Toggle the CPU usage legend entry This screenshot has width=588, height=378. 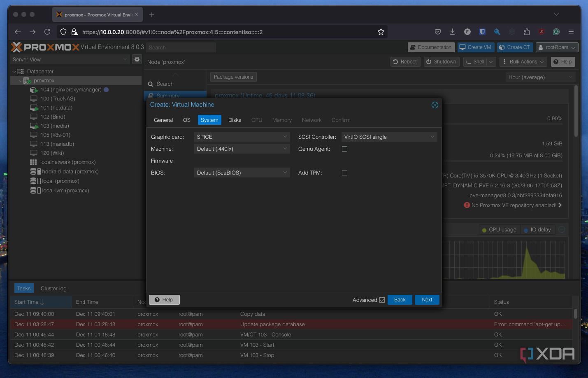coord(499,230)
